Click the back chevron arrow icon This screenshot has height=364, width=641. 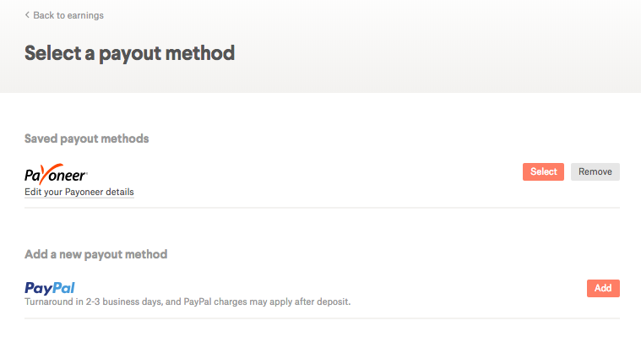coord(27,15)
